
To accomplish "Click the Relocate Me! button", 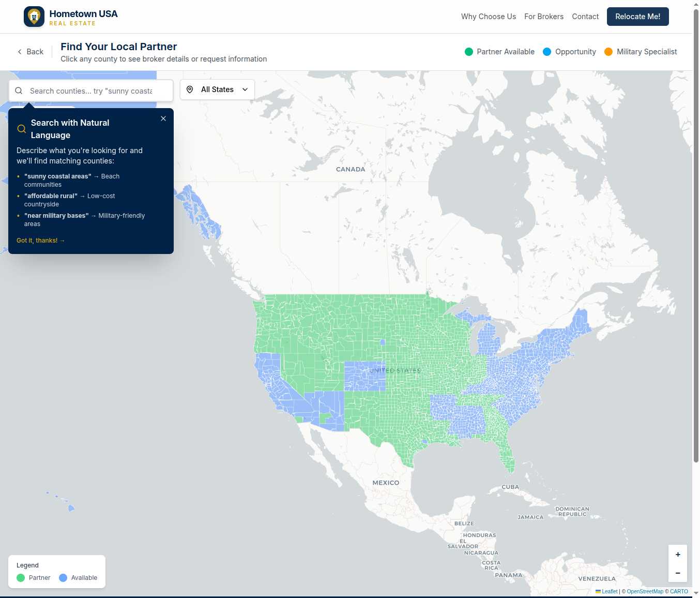I will (637, 16).
